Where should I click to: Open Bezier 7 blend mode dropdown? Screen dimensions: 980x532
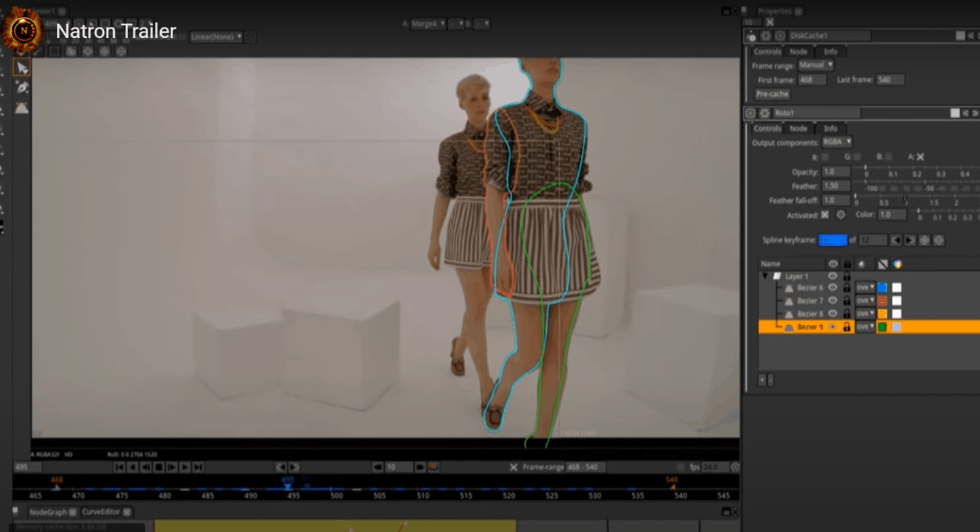click(865, 301)
